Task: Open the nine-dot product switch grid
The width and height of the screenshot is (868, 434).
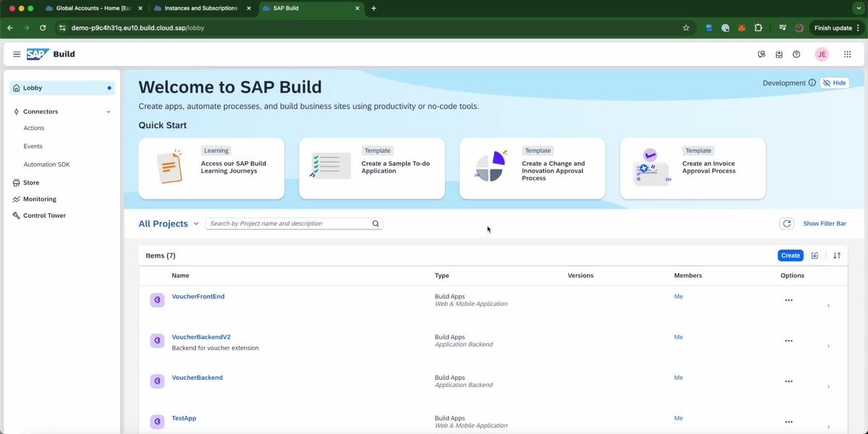Action: (x=847, y=54)
